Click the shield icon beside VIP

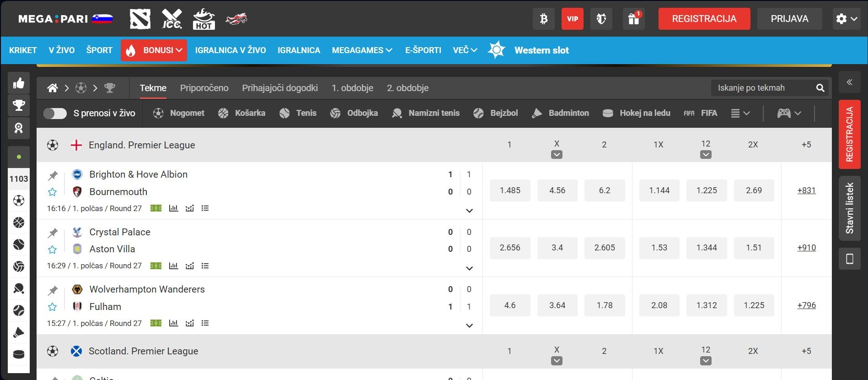pyautogui.click(x=601, y=19)
